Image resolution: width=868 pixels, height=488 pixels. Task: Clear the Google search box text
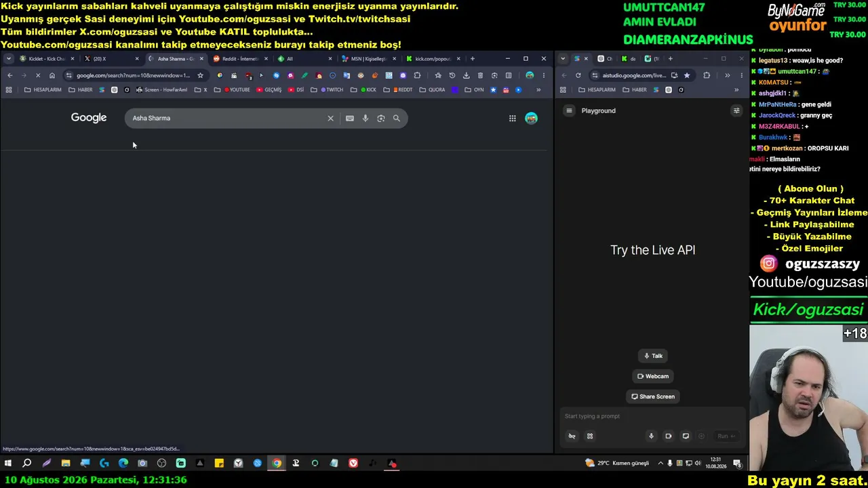(330, 118)
